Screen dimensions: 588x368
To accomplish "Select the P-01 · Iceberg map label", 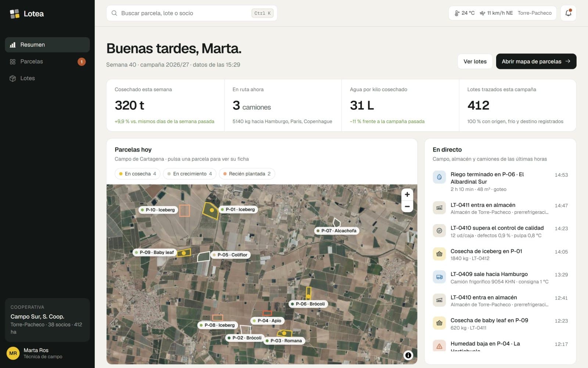I will [x=239, y=209].
